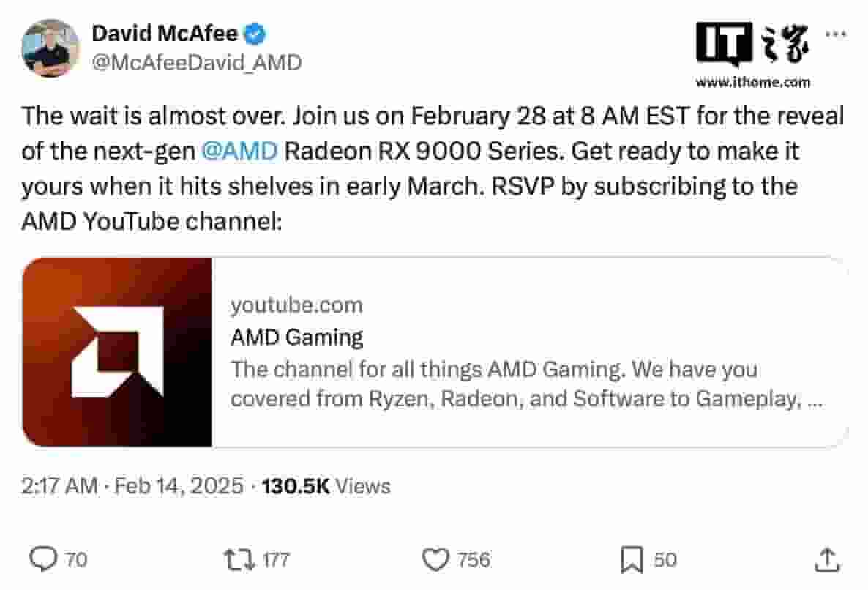Open David McAfee's profile picture

[48, 45]
